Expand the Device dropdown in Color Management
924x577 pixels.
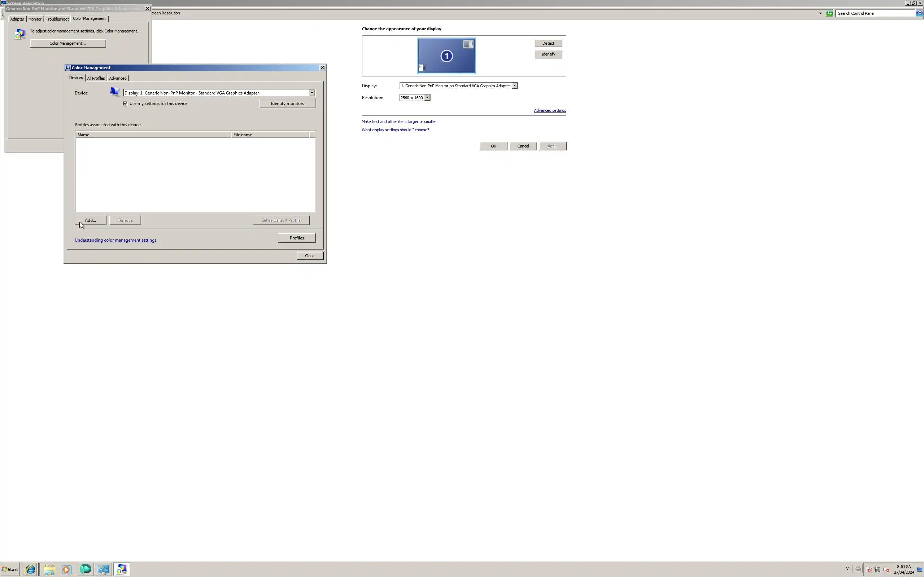point(311,93)
